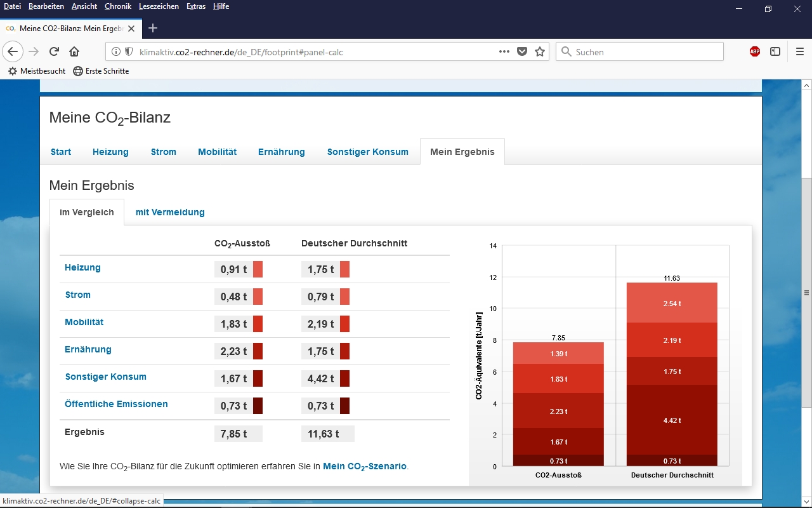Open the Mein CO2-Szenario link
The height and width of the screenshot is (508, 812).
pos(364,466)
